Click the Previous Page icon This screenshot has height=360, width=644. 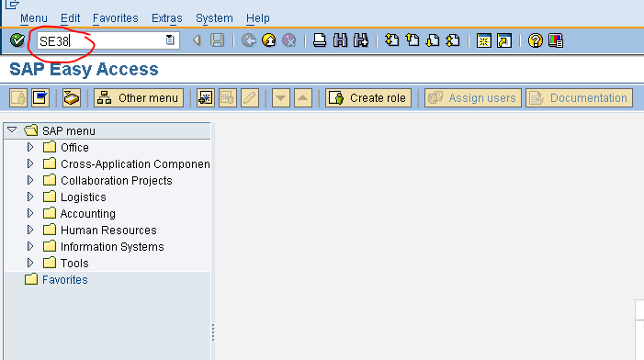coord(412,40)
